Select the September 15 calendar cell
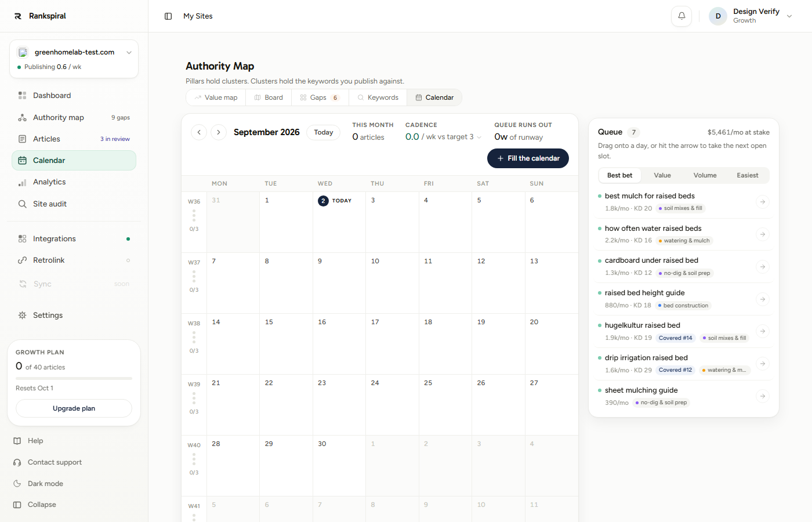This screenshot has height=522, width=812. pyautogui.click(x=287, y=344)
